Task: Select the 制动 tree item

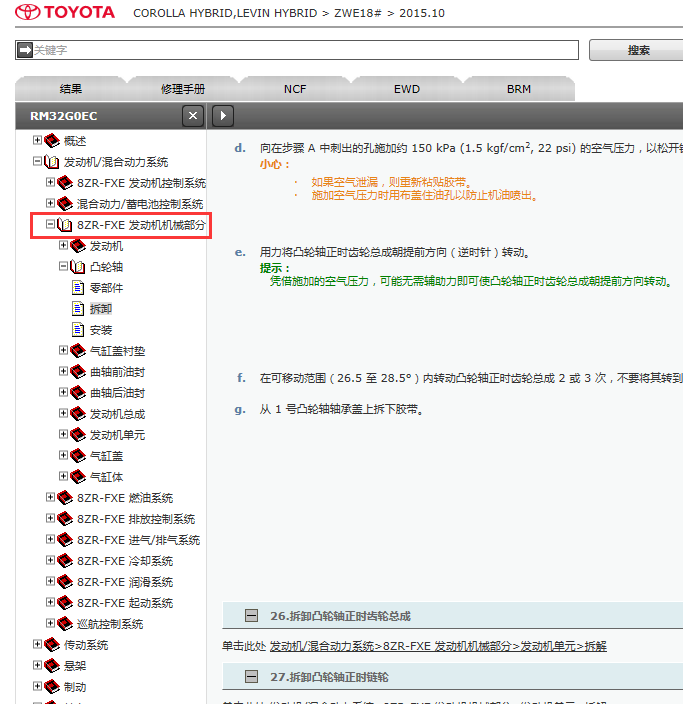Action: click(75, 687)
